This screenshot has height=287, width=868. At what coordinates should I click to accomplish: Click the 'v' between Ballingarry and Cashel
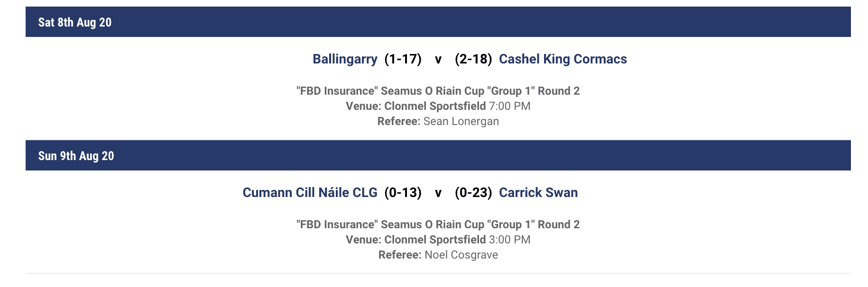[438, 60]
